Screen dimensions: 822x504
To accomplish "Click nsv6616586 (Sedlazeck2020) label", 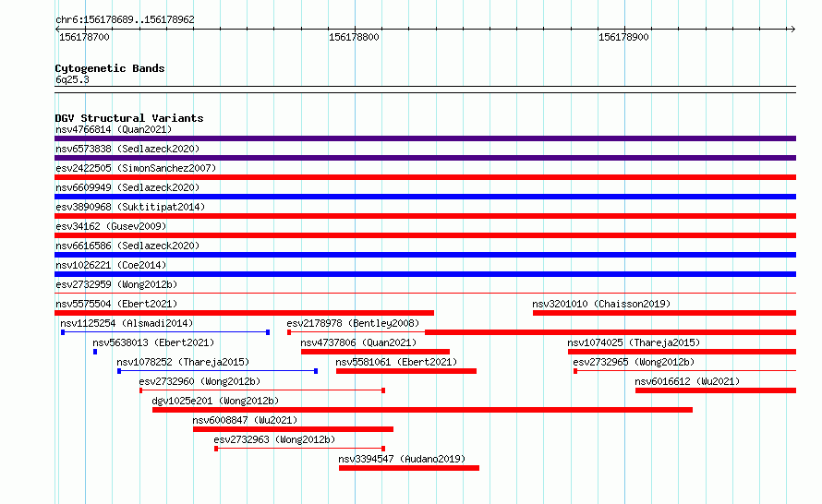I will pos(127,246).
